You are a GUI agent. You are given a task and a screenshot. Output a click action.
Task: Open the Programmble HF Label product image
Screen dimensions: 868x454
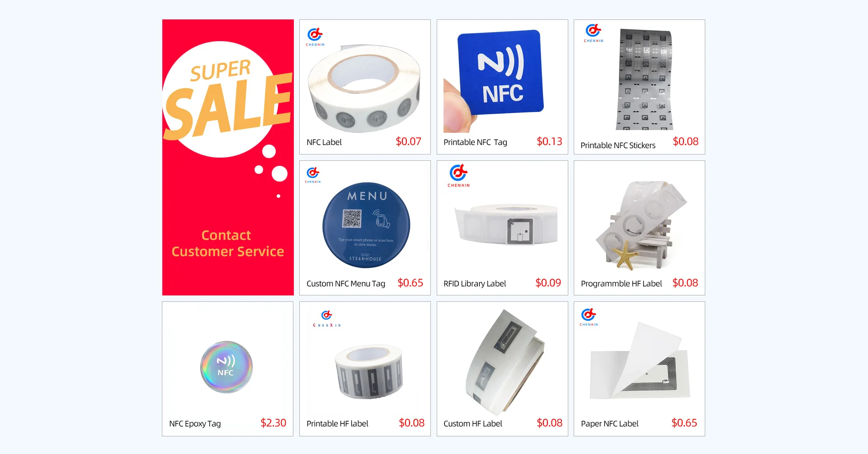pos(641,225)
